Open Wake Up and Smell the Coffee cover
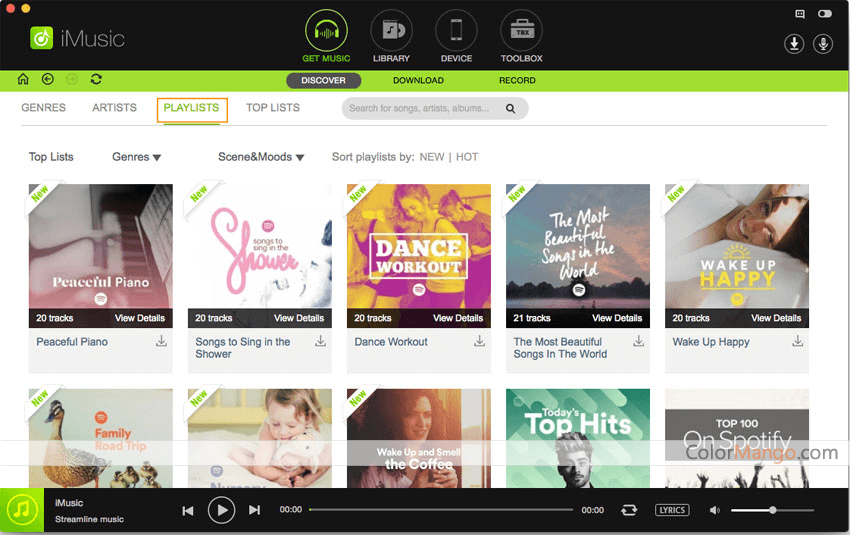Screen dimensions: 850x535 click(418, 438)
